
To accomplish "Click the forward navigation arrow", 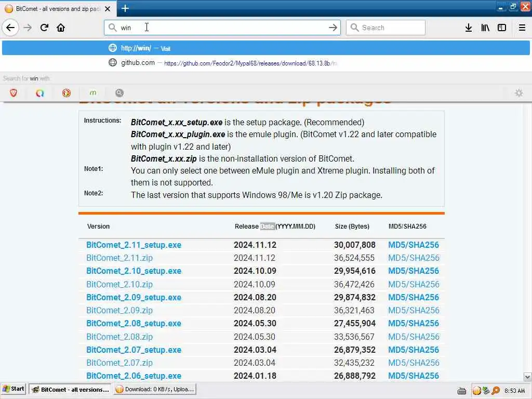I will click(x=28, y=28).
